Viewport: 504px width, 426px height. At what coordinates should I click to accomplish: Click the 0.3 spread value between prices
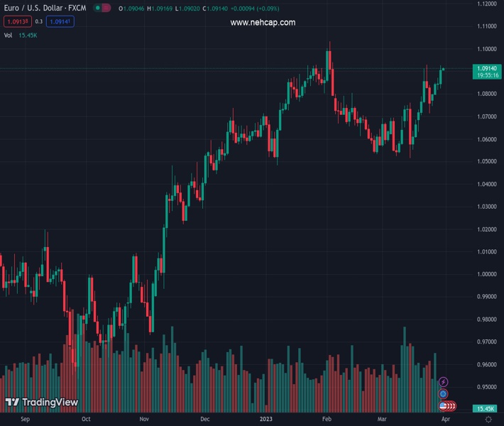point(39,22)
